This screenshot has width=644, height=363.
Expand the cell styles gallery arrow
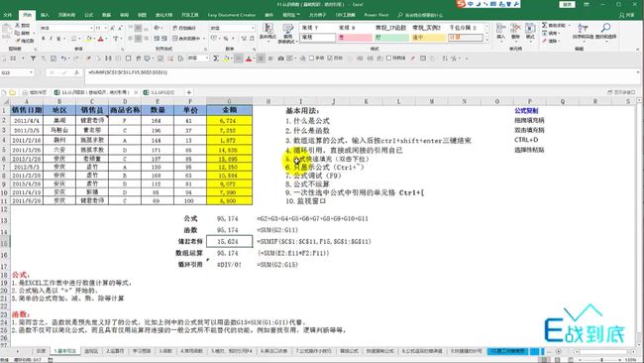click(486, 41)
